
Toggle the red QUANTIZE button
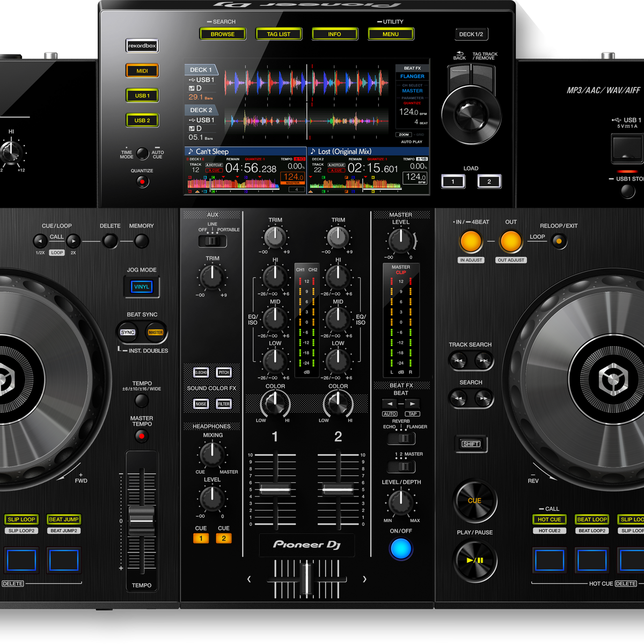[x=142, y=182]
